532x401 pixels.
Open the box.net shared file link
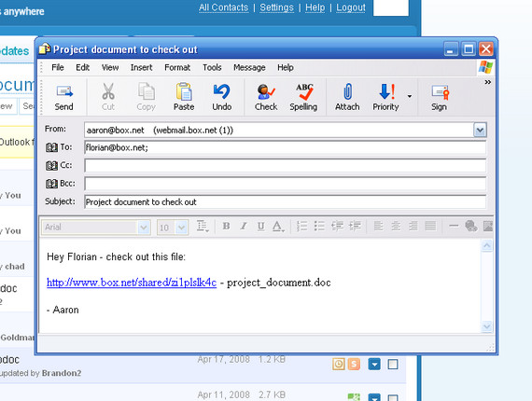point(132,283)
